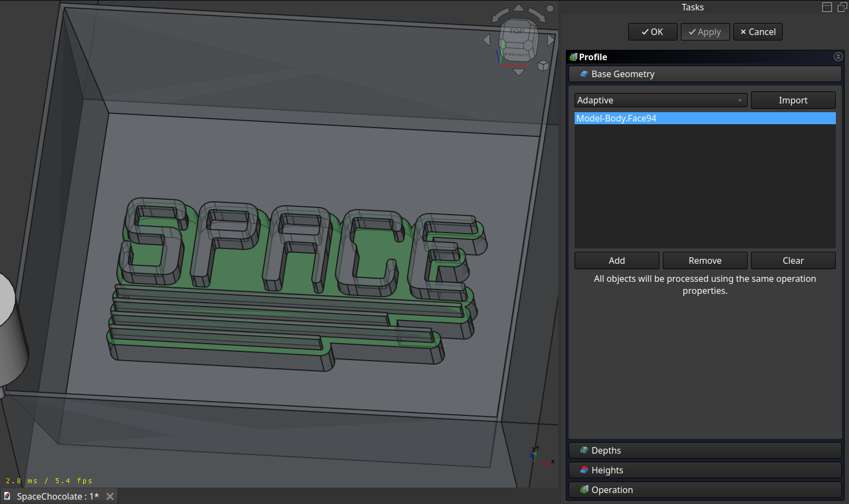The image size is (849, 504).
Task: Toggle the Tasks panel float button
Action: point(842,7)
